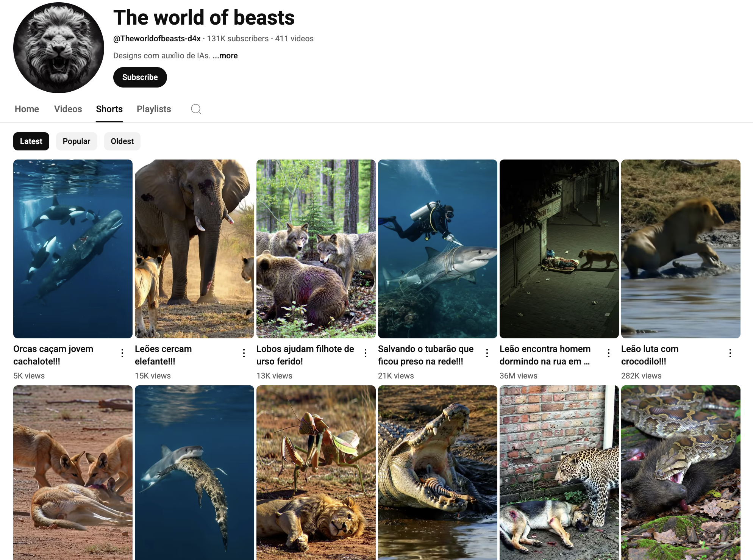Select the Shorts tab
The height and width of the screenshot is (560, 753).
[x=109, y=109]
